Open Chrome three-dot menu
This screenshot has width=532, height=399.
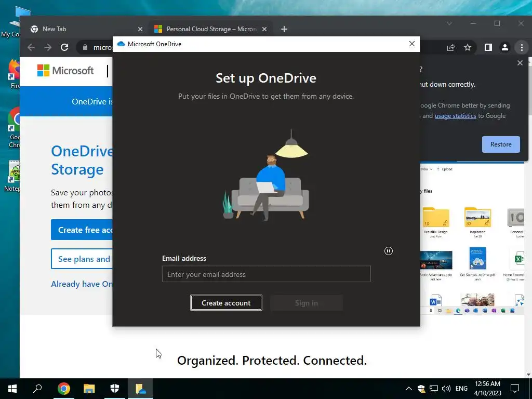click(x=522, y=47)
